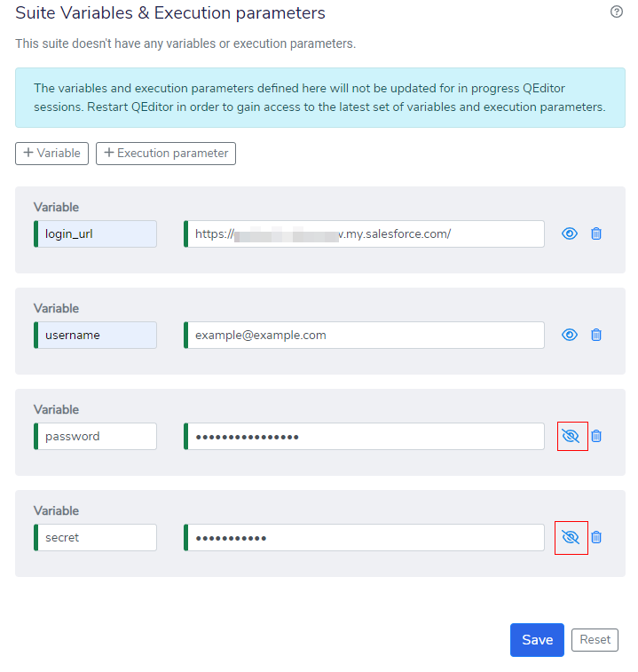This screenshot has width=638, height=672.
Task: Add a new Variable
Action: pyautogui.click(x=52, y=154)
